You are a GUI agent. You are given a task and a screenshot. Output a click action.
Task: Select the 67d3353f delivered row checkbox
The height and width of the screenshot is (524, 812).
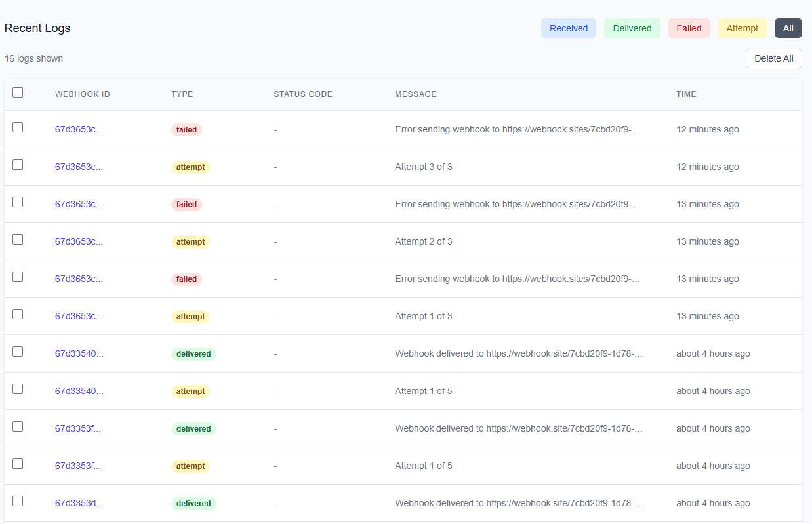click(18, 426)
